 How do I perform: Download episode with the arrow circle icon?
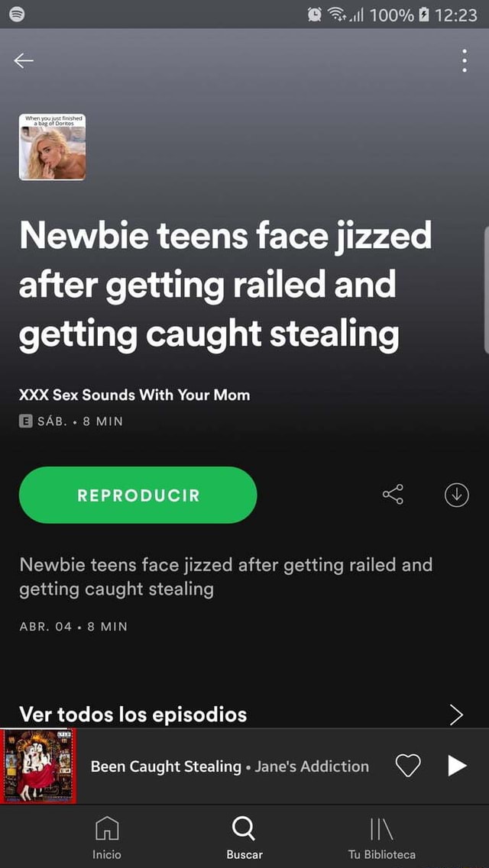[x=457, y=495]
